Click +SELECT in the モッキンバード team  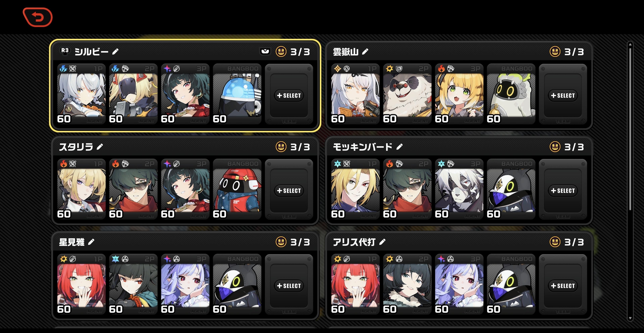[563, 191]
